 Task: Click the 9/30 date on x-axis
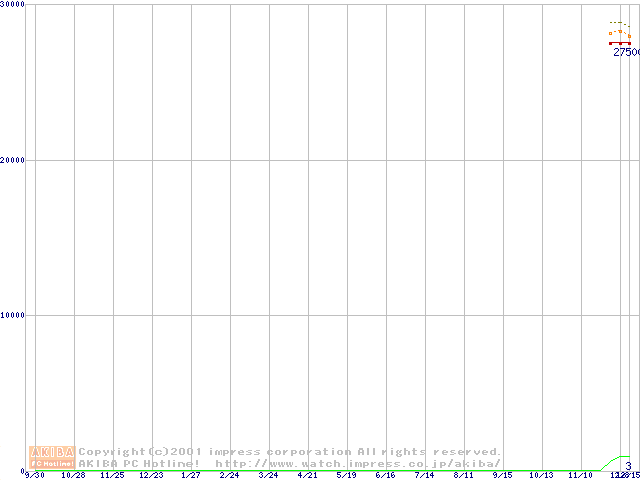(35, 475)
